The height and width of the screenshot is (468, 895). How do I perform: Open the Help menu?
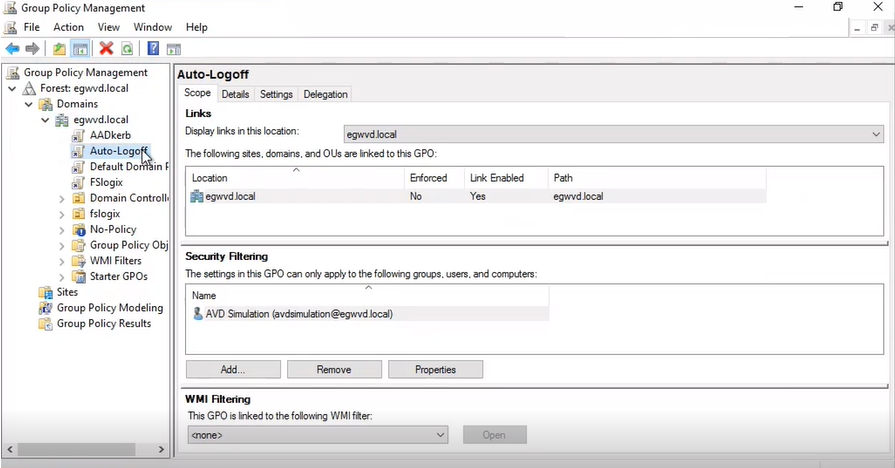pos(196,27)
